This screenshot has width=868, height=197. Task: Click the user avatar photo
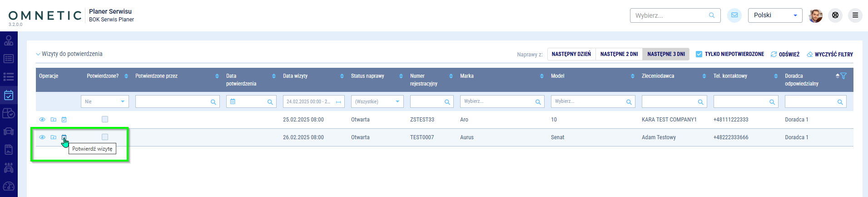pyautogui.click(x=815, y=15)
